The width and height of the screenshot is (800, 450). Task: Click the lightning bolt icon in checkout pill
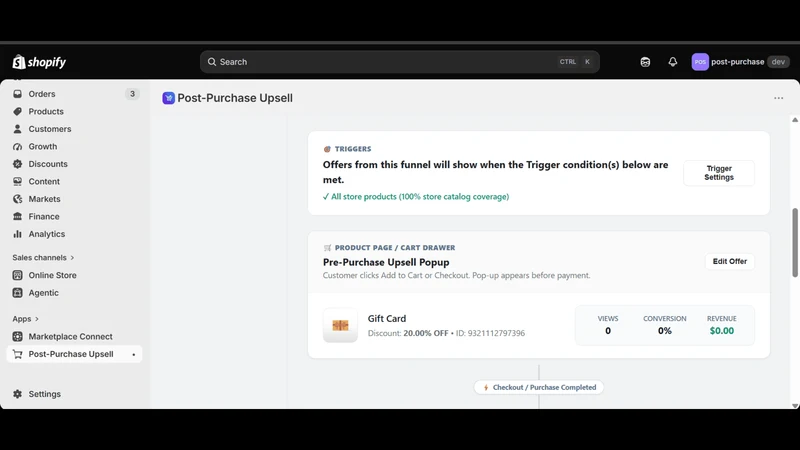tap(486, 388)
